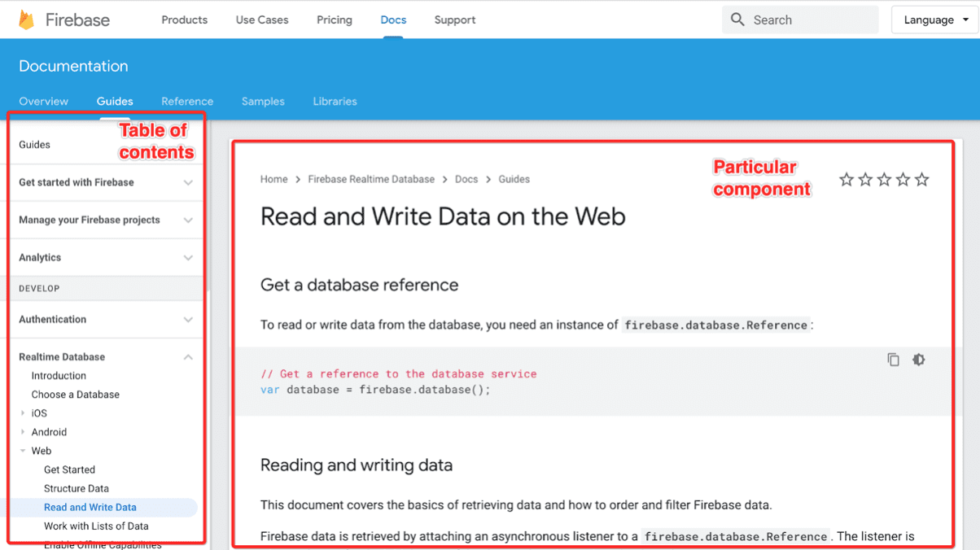
Task: Rate the page three stars
Action: [884, 180]
